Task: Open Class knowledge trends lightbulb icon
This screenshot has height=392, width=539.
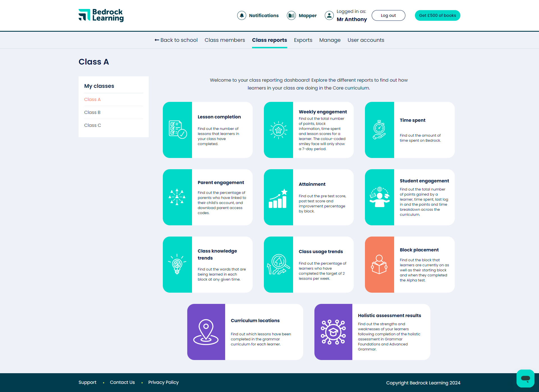Action: [x=177, y=264]
